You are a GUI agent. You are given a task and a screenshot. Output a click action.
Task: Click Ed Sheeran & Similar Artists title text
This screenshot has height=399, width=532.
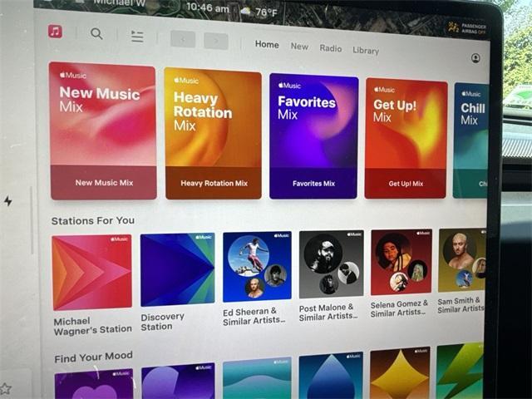tap(254, 316)
